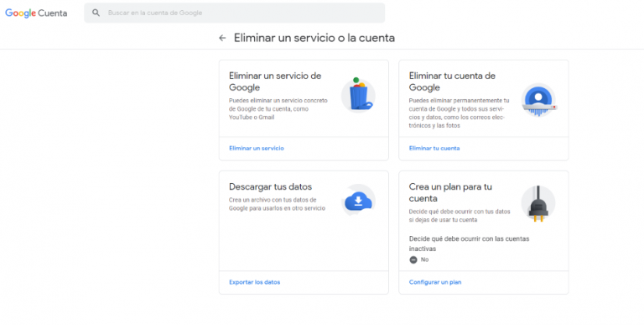The image size is (644, 325).
Task: Open the 'Exportar los datos' link
Action: pos(255,282)
